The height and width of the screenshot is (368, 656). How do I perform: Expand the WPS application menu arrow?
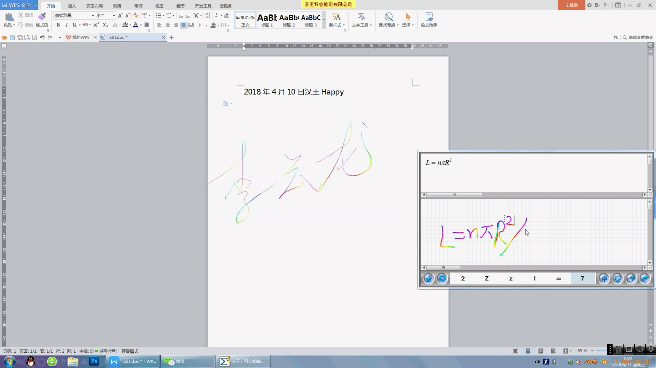pyautogui.click(x=35, y=5)
